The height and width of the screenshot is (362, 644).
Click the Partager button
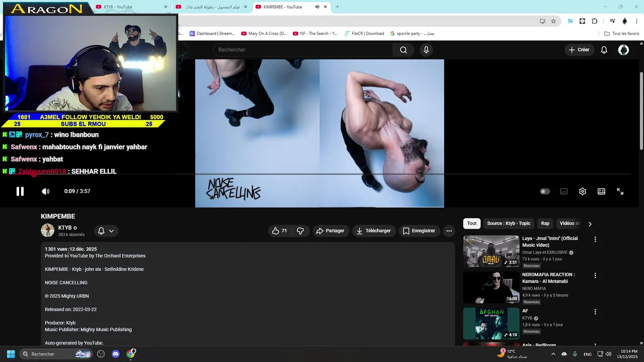(x=330, y=231)
